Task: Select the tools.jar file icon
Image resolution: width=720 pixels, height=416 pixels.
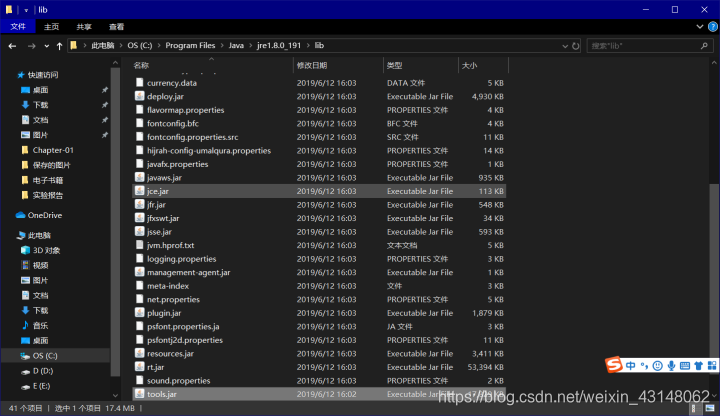Action: click(x=140, y=394)
